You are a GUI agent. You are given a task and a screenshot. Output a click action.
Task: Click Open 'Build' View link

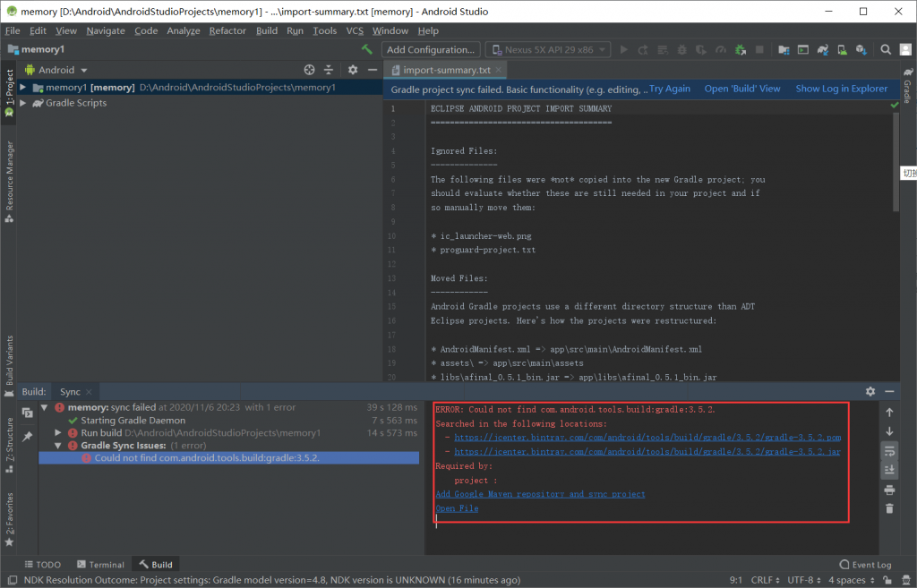pyautogui.click(x=742, y=89)
